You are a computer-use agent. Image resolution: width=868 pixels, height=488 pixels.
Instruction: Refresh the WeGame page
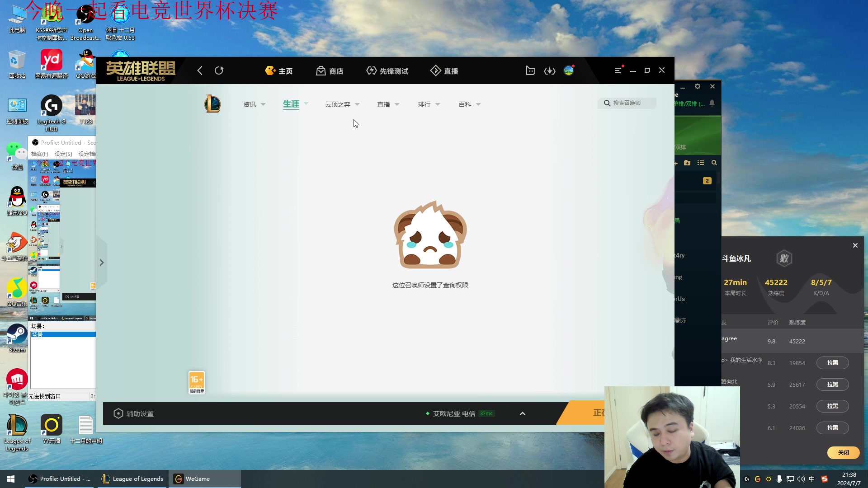coord(219,70)
